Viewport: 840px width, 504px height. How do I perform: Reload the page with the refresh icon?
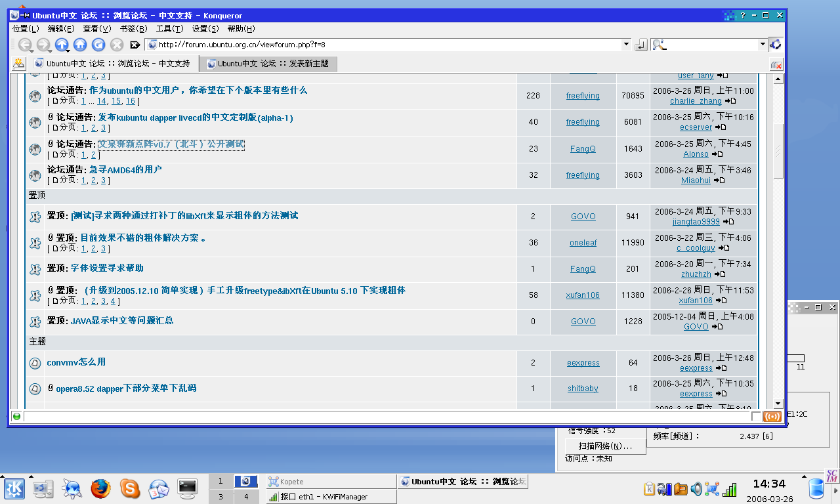point(98,45)
